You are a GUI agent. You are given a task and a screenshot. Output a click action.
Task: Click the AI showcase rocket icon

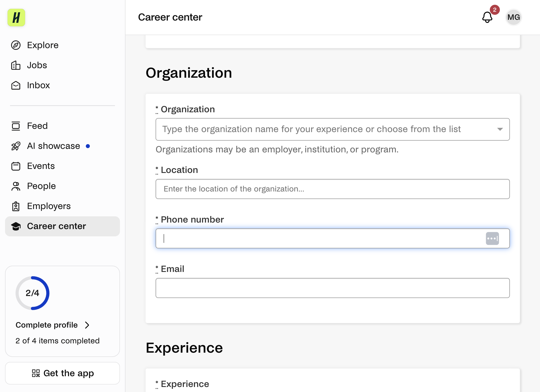pos(16,146)
